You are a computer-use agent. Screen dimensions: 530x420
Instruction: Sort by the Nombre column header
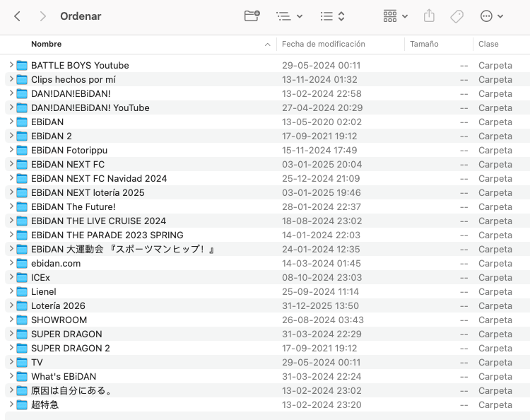[x=47, y=44]
